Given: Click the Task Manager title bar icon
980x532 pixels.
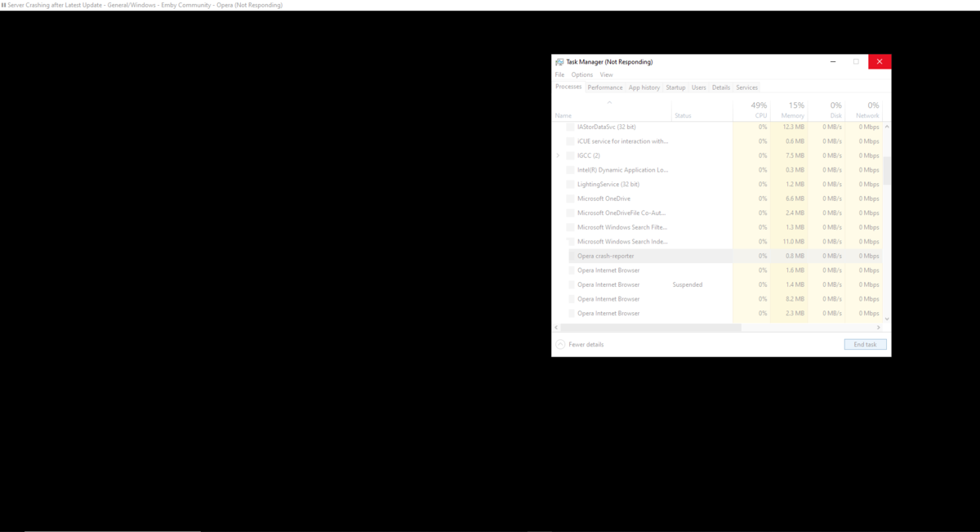Looking at the screenshot, I should tap(559, 61).
